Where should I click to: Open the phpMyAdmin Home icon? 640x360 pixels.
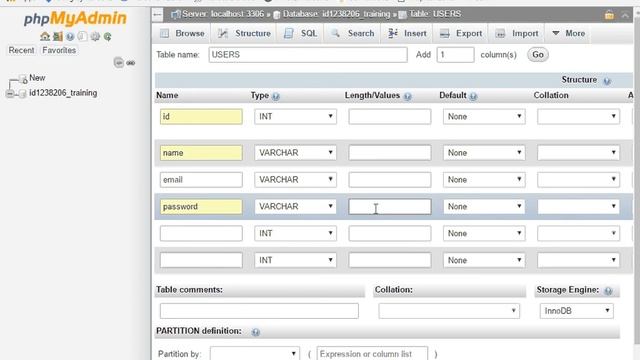tap(45, 36)
